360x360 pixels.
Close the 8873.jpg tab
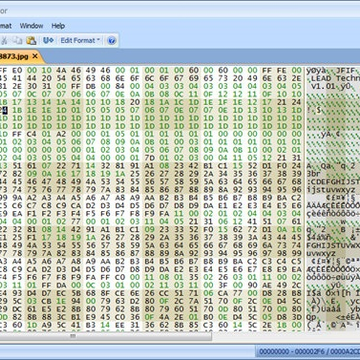pos(35,56)
